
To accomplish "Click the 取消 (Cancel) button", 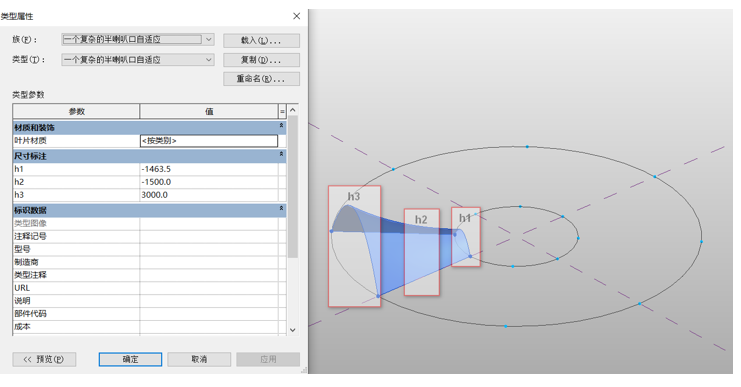I will (199, 360).
